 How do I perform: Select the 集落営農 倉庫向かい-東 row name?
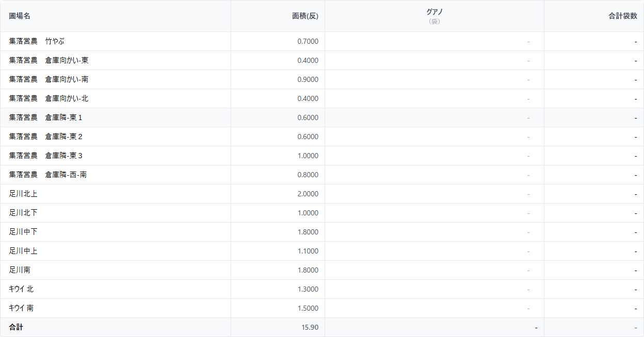pyautogui.click(x=49, y=60)
